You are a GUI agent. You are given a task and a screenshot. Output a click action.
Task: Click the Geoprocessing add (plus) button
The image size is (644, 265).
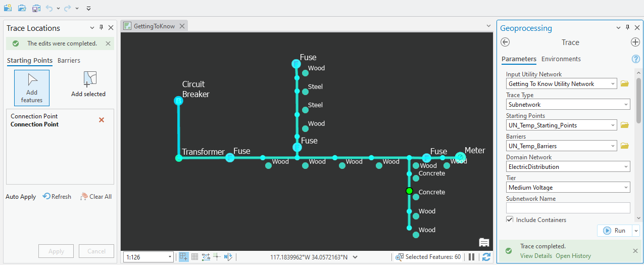635,42
